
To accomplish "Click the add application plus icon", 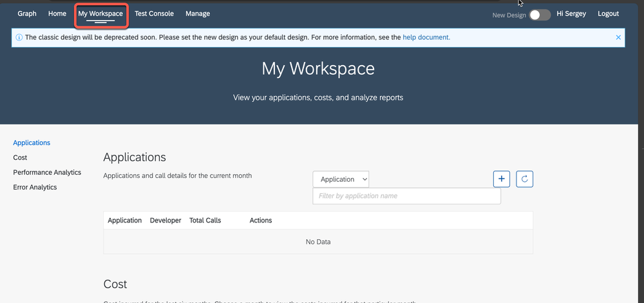I will [502, 179].
